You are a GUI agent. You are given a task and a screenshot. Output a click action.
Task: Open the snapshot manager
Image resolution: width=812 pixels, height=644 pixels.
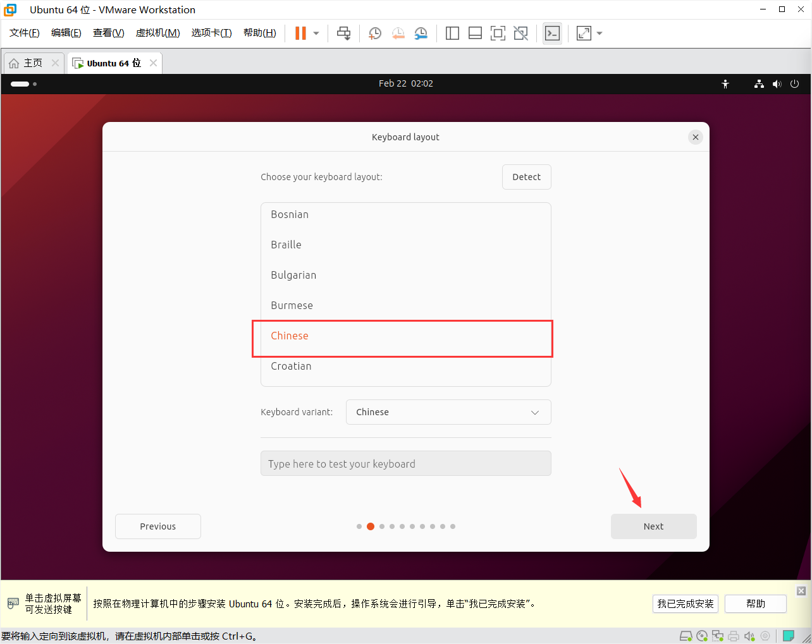[421, 33]
